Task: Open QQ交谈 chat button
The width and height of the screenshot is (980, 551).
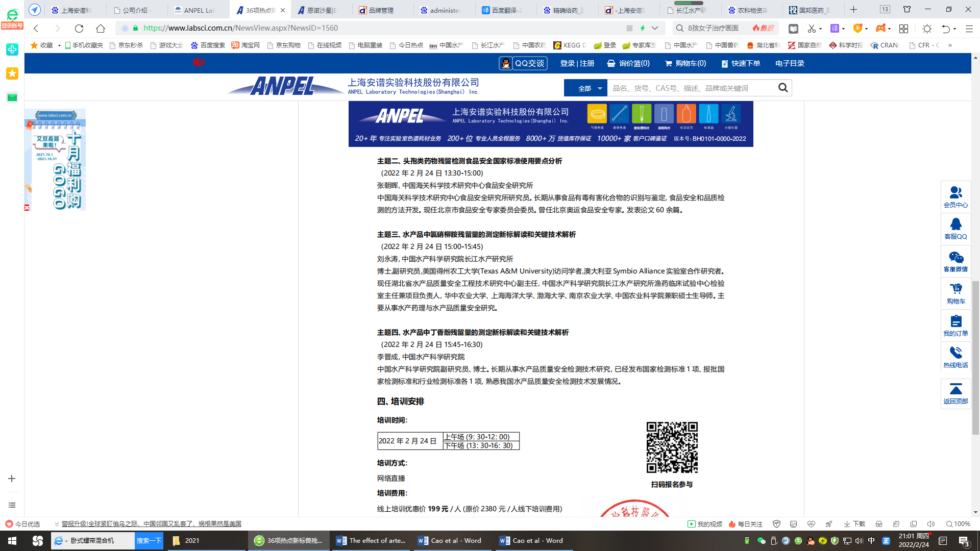Action: [x=523, y=63]
